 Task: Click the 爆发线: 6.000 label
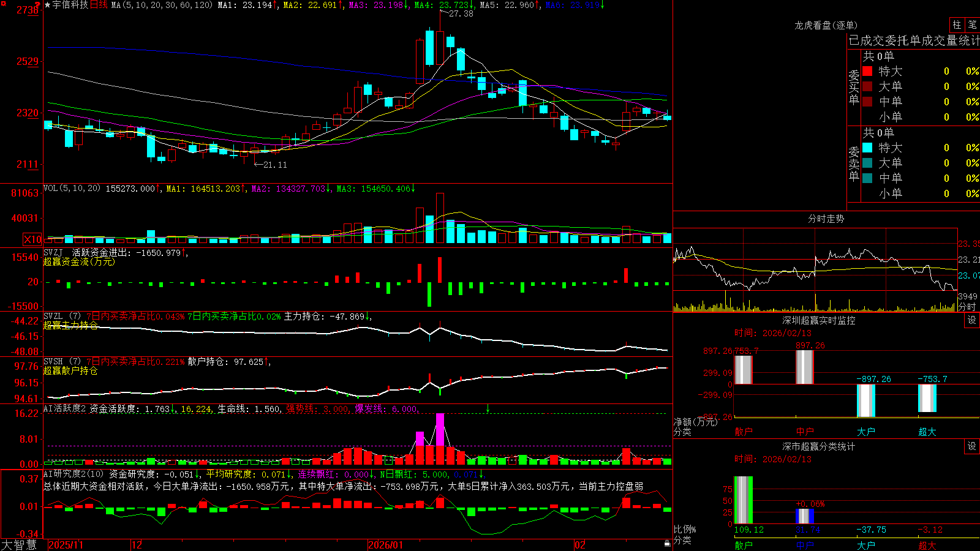tap(386, 408)
